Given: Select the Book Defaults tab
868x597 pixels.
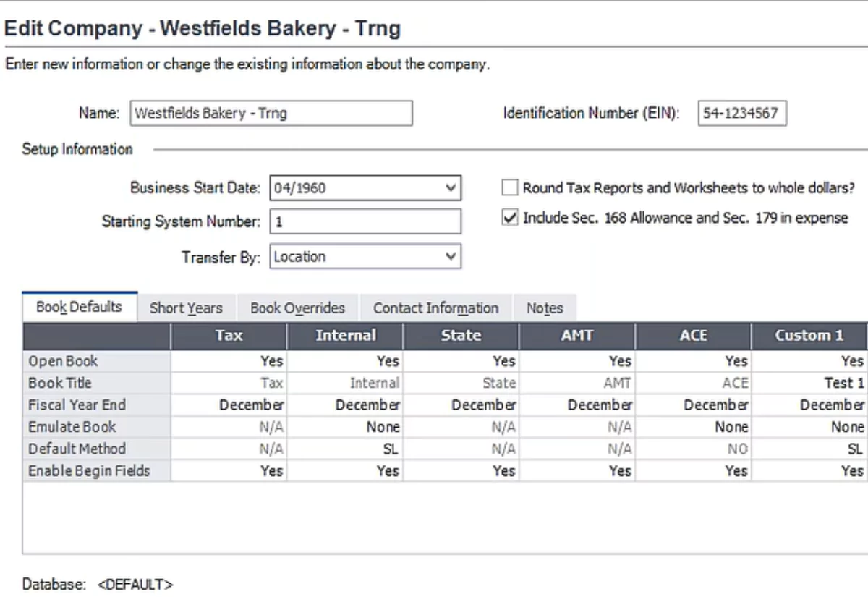Looking at the screenshot, I should pyautogui.click(x=79, y=307).
